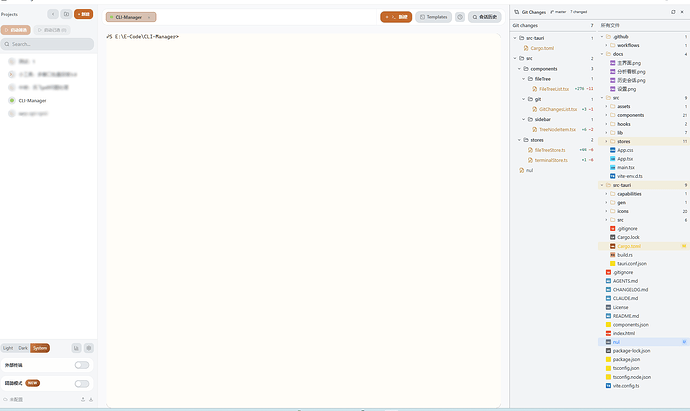The width and height of the screenshot is (690, 411).
Task: Collapse the docs folder in all files
Action: point(602,54)
